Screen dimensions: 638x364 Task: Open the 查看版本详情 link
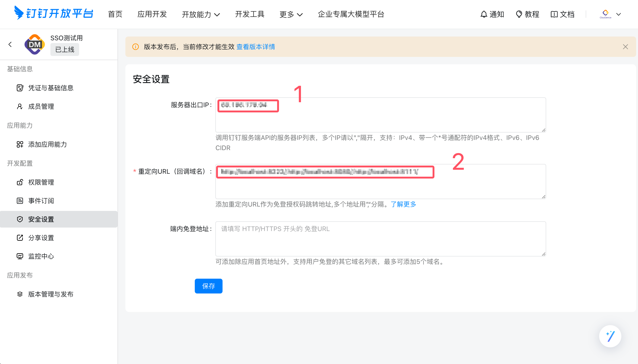[x=255, y=47]
